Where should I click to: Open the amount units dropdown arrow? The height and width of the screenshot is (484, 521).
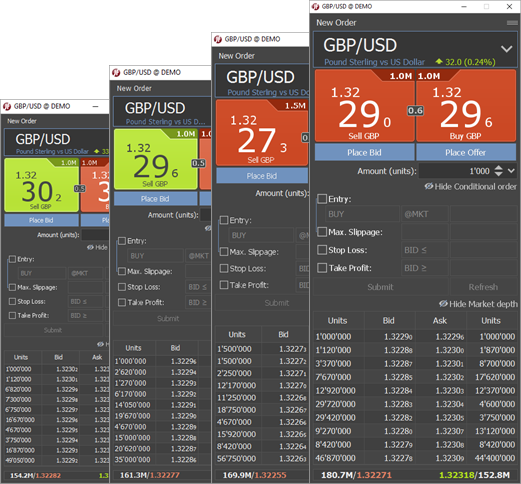[x=511, y=171]
